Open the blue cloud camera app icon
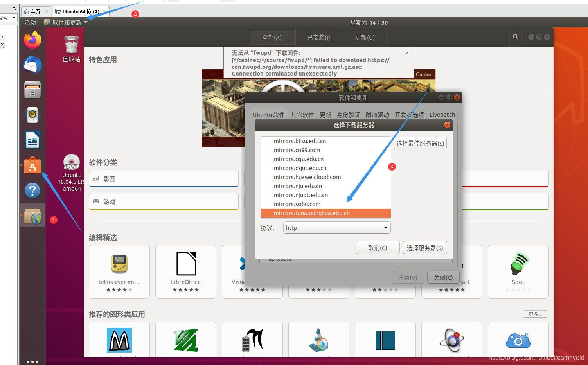Screen dimensions: 588x365 [x=518, y=340]
